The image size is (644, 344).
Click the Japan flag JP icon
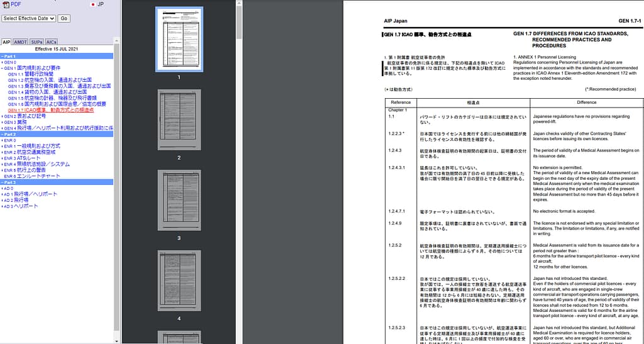tap(93, 4)
